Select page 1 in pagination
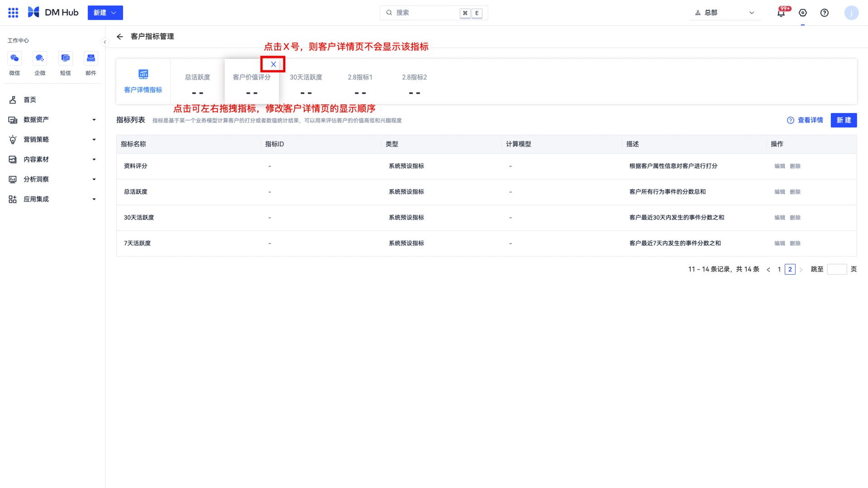The height and width of the screenshot is (488, 868). pyautogui.click(x=779, y=269)
